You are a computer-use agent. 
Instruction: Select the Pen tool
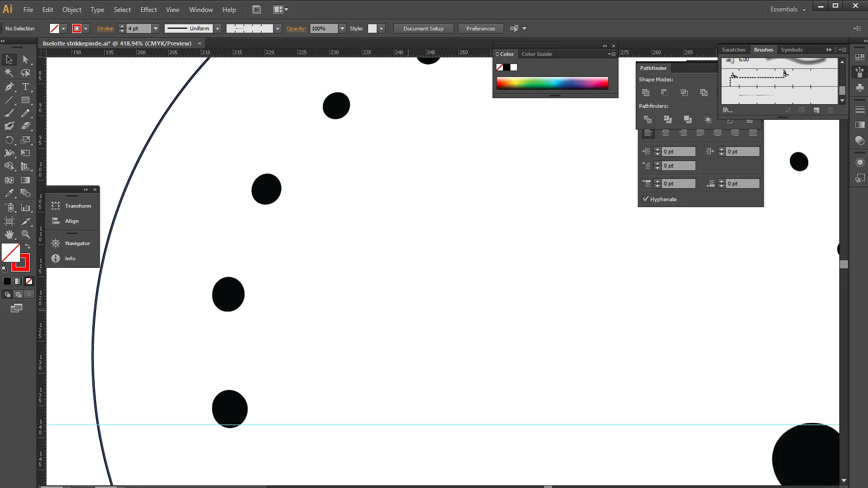click(9, 87)
